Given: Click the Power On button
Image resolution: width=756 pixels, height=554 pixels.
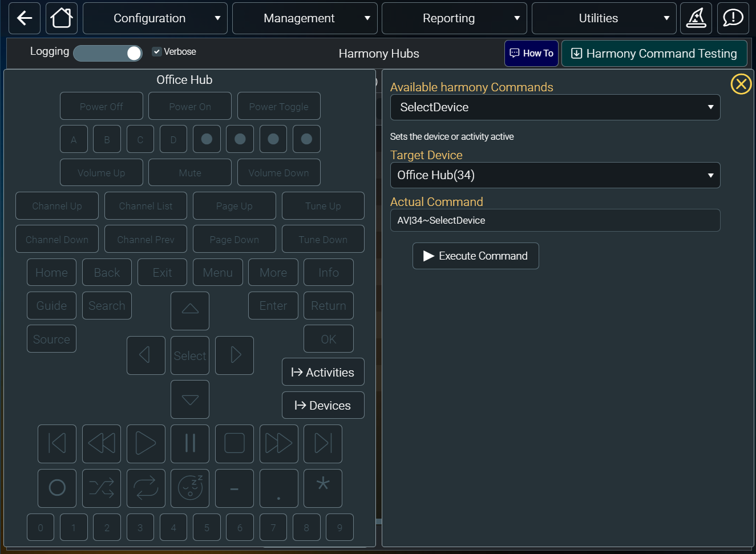Looking at the screenshot, I should [190, 106].
